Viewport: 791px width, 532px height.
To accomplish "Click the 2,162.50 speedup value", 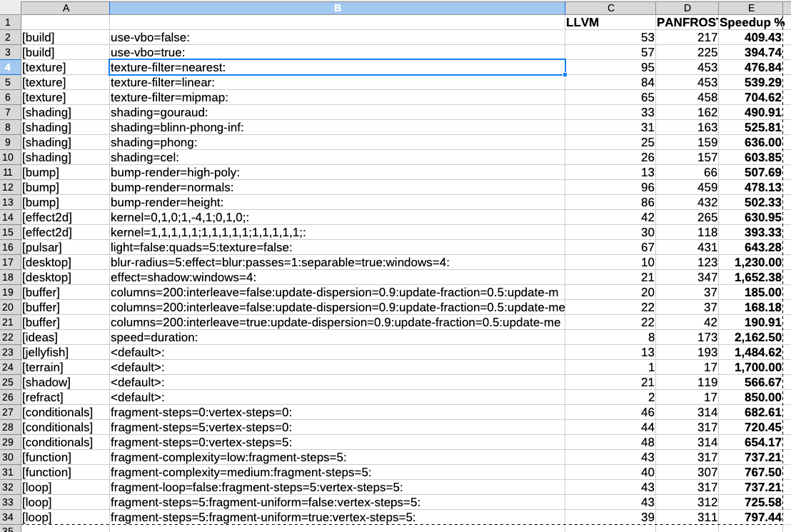I will click(x=751, y=337).
